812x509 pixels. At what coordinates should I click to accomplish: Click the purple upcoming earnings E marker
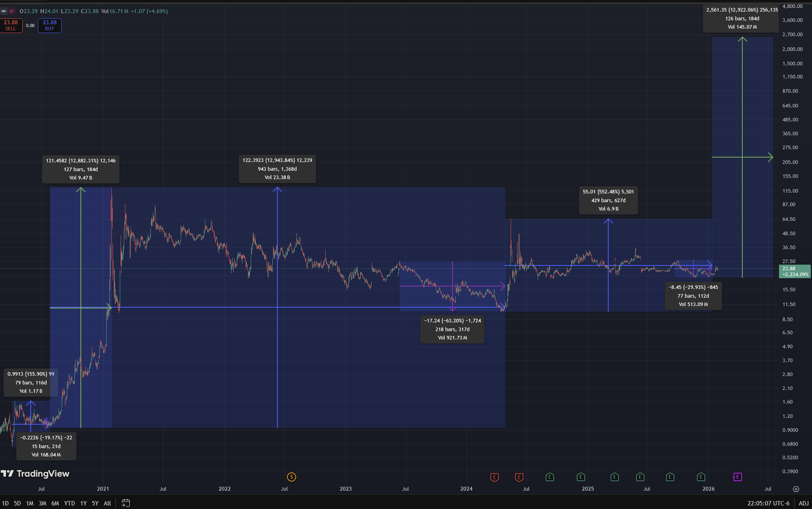click(737, 477)
